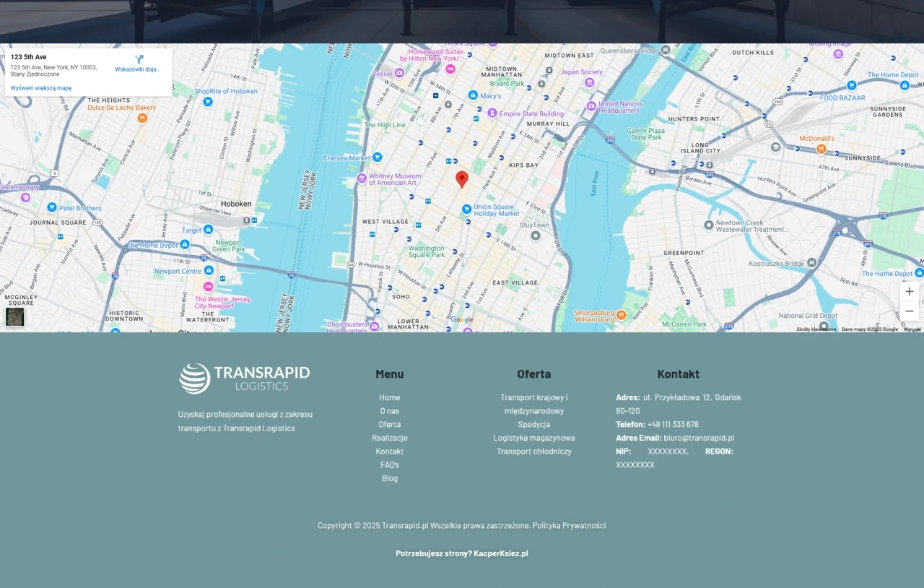Click the Whitney Museum marker icon
Viewport: 924px width, 588px height.
point(362,178)
